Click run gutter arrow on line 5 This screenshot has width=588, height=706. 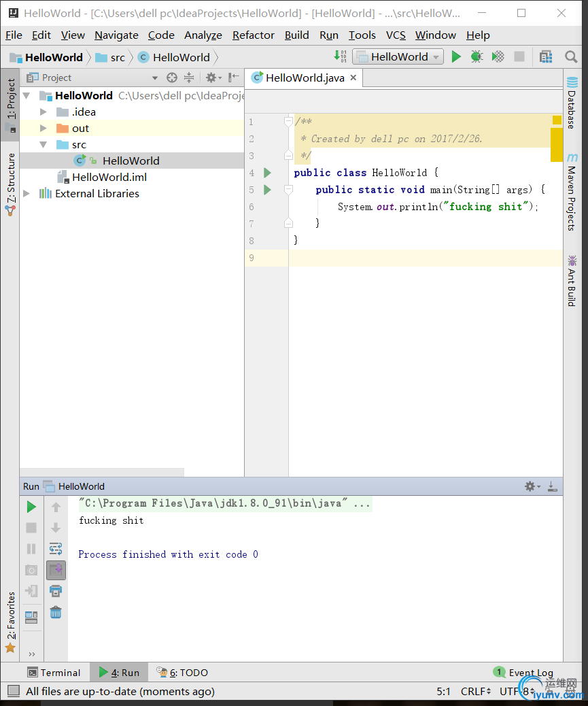pos(268,190)
